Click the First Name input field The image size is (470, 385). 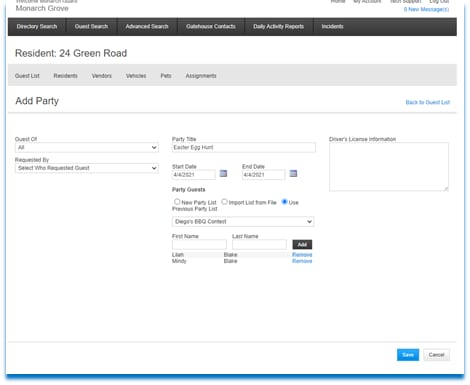(x=199, y=244)
